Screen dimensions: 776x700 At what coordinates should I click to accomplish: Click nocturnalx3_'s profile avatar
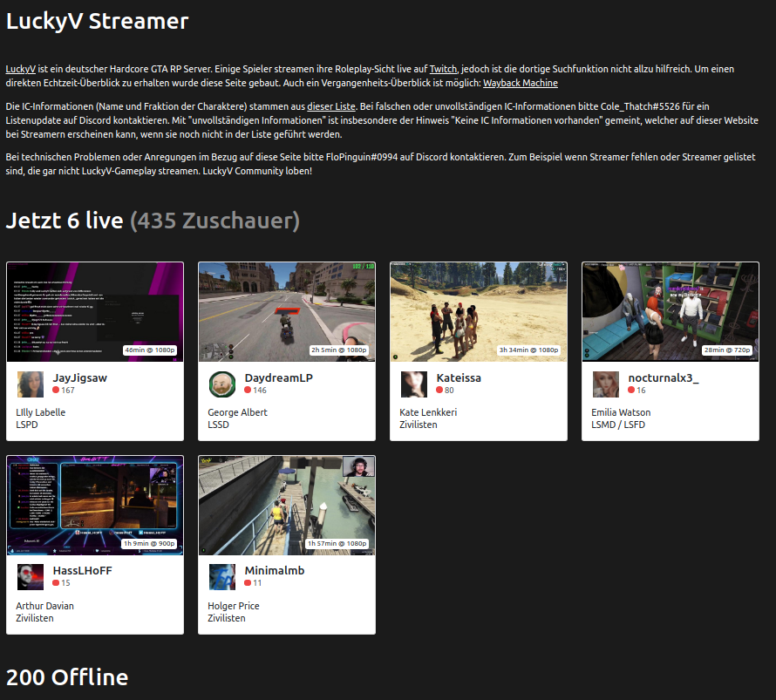point(605,384)
